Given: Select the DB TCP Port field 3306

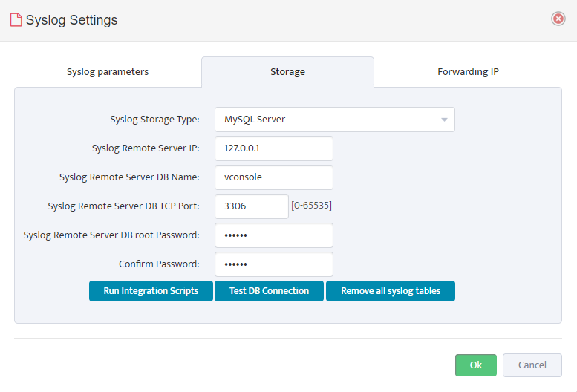Looking at the screenshot, I should tap(252, 206).
